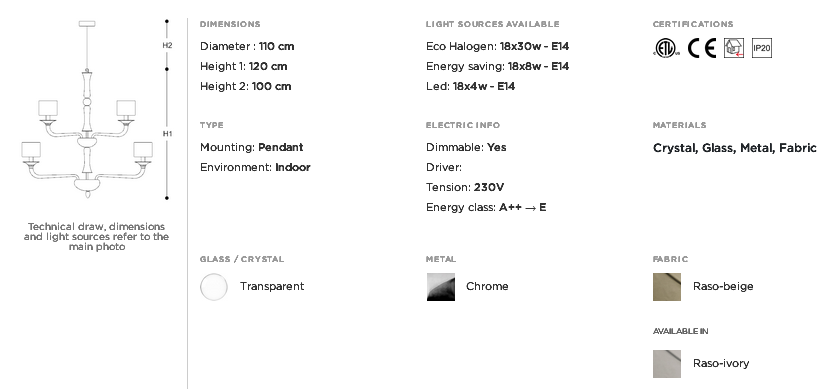Click the Diameter 110 cm text
Viewport: 824px width, 389px height.
tap(247, 46)
